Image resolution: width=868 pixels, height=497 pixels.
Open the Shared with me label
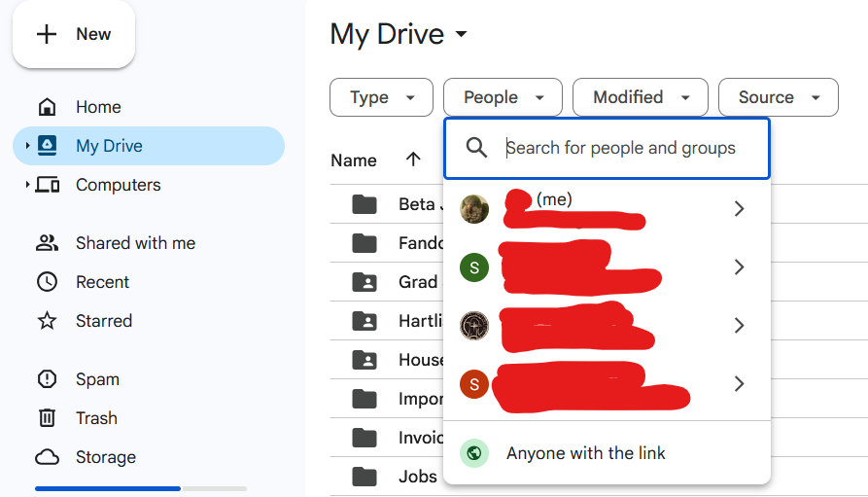(x=136, y=243)
